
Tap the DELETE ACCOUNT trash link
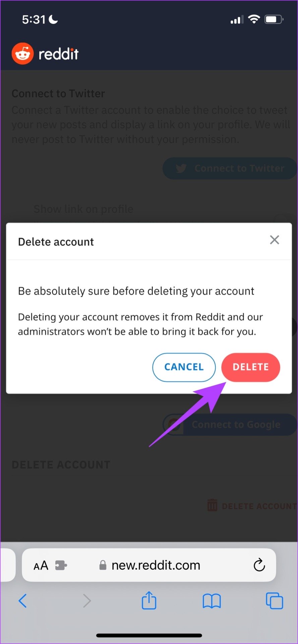[x=252, y=505]
